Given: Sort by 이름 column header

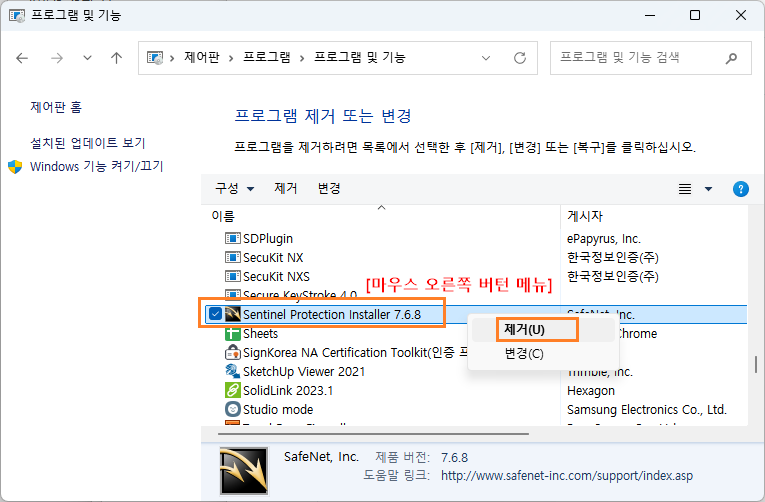Looking at the screenshot, I should tap(223, 216).
